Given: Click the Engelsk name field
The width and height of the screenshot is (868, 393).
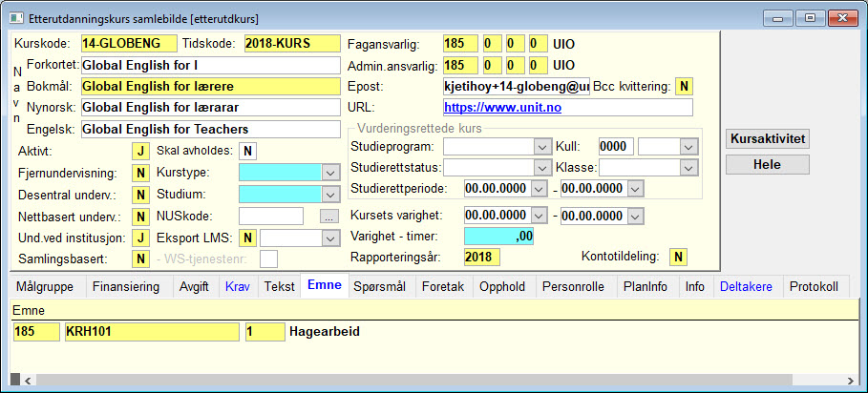Looking at the screenshot, I should (x=210, y=130).
